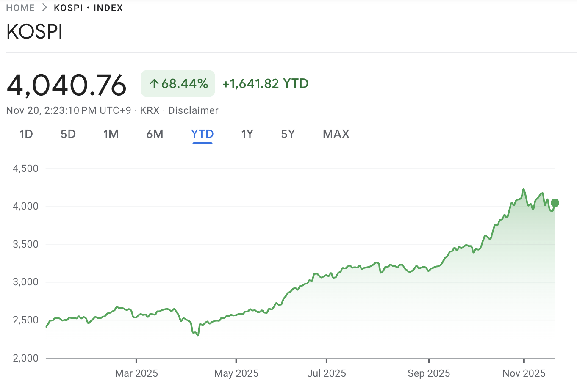This screenshot has height=392, width=577.
Task: Open the KRX exchange Disclaimer
Action: click(193, 110)
